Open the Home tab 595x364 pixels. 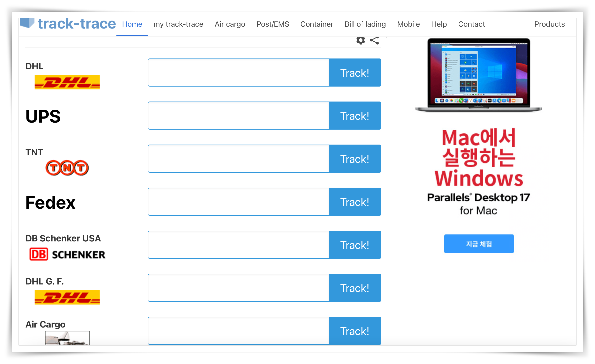132,24
